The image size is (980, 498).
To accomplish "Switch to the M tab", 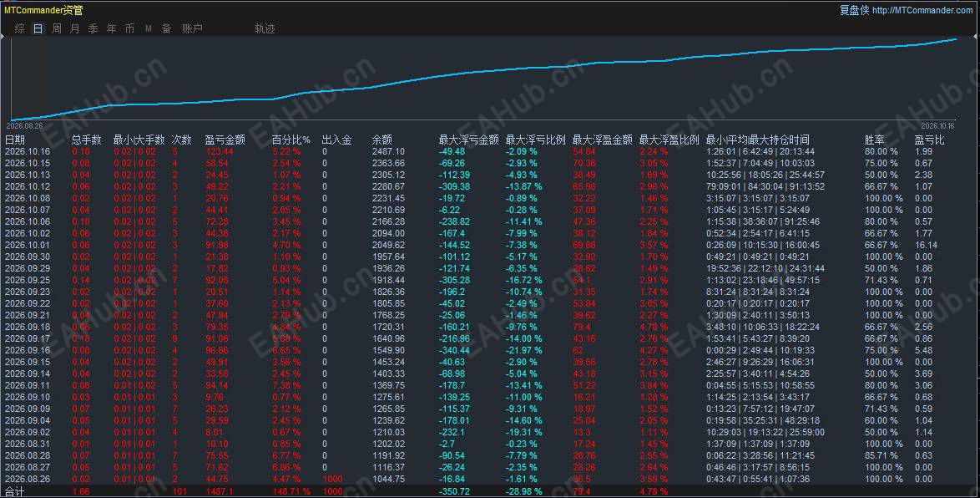I will click(x=148, y=28).
